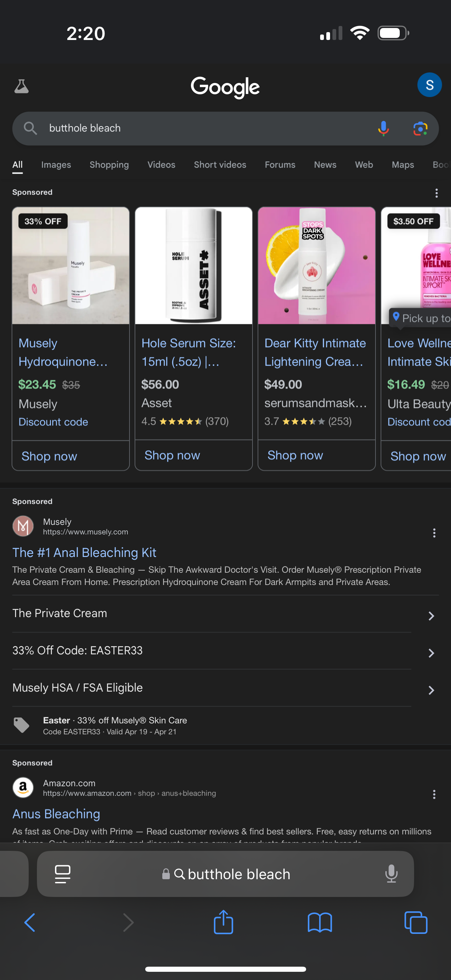This screenshot has height=980, width=451.
Task: Open Google Lens camera search
Action: [x=420, y=128]
